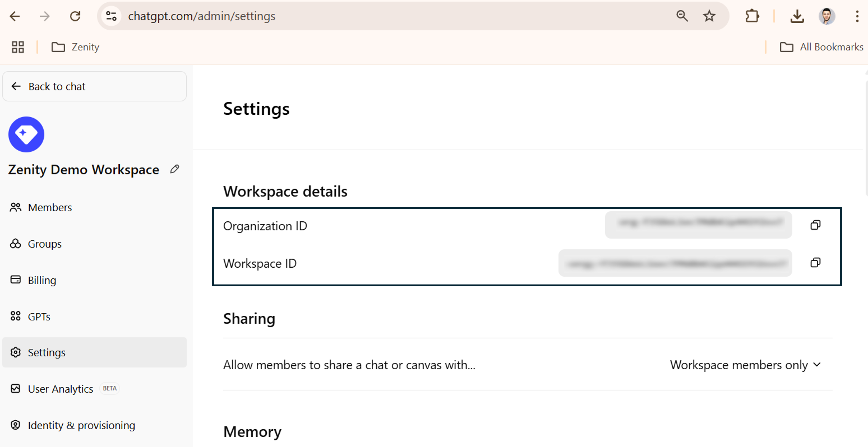Copy the Organization ID value
Screen dimensions: 868x447
coord(815,225)
